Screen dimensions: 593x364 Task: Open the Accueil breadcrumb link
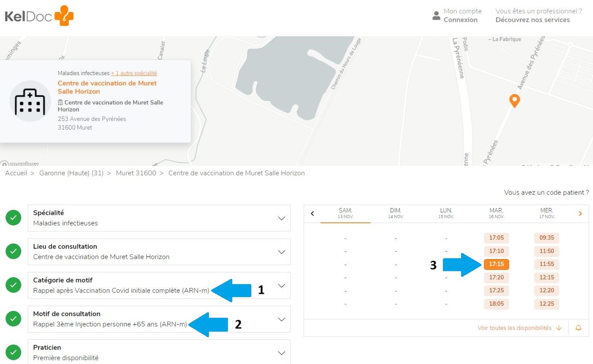point(16,173)
